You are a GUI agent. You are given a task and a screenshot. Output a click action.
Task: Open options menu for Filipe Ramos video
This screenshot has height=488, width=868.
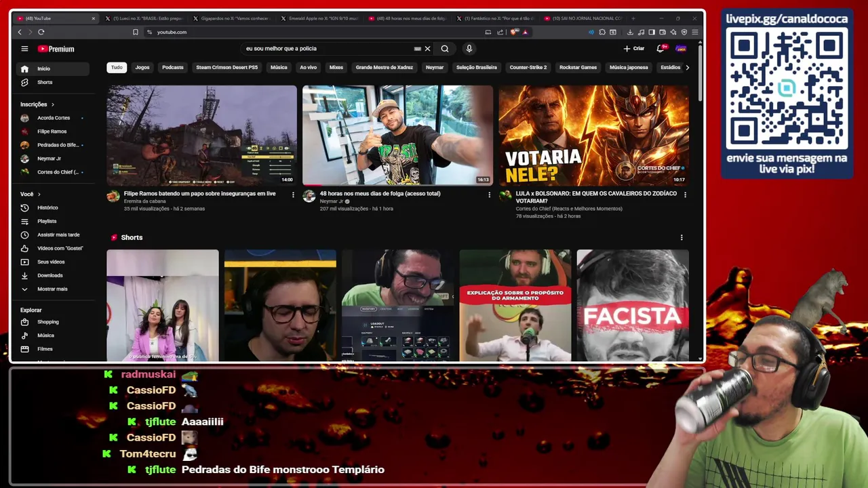293,195
